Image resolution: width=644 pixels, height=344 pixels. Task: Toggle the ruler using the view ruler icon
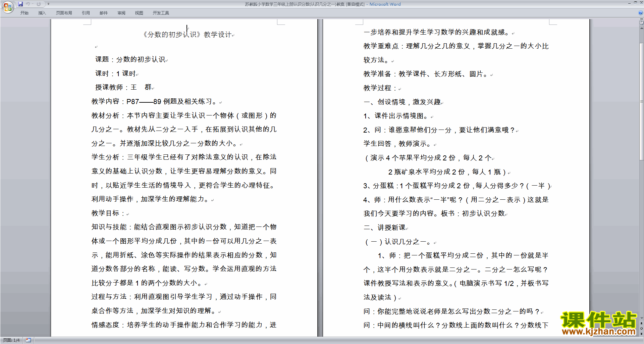[641, 23]
